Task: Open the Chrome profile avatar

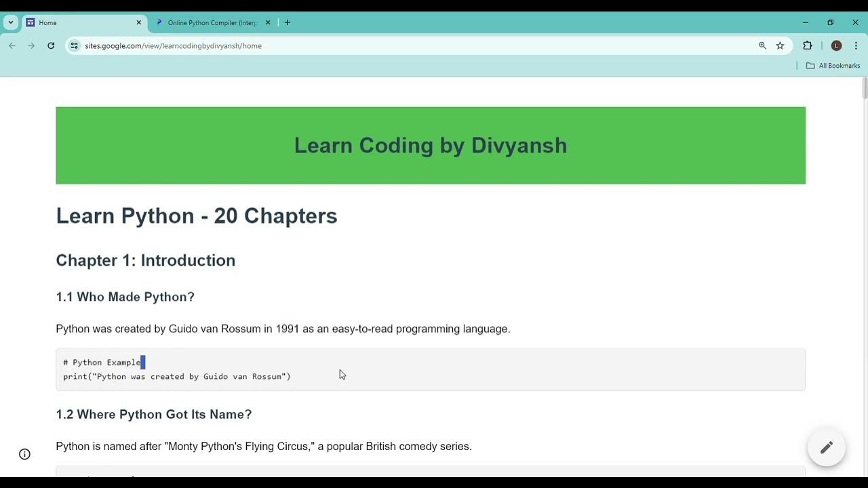Action: pyautogui.click(x=836, y=45)
